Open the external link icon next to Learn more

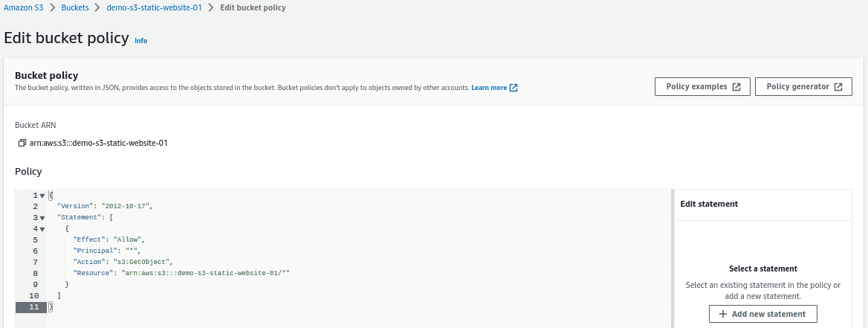coord(514,88)
